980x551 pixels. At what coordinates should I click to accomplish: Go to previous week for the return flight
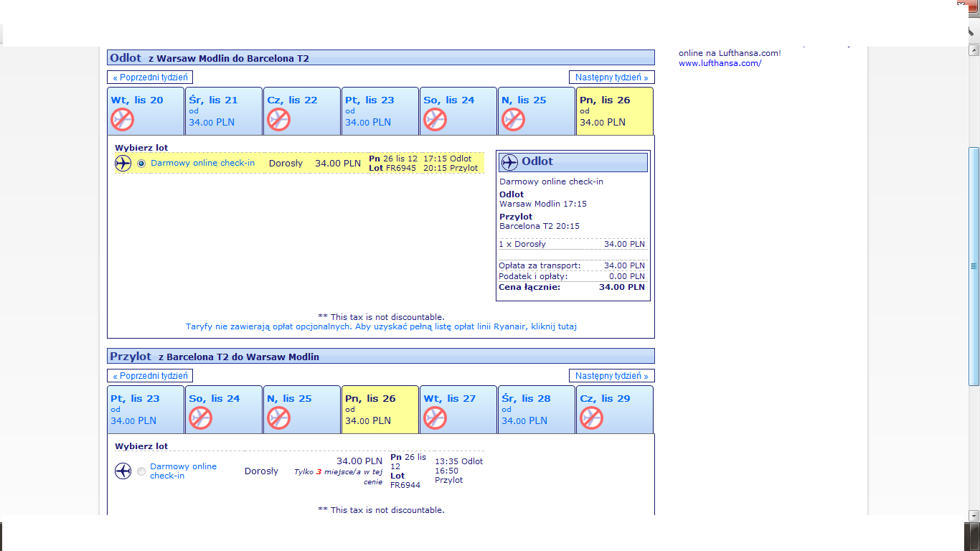[x=150, y=376]
